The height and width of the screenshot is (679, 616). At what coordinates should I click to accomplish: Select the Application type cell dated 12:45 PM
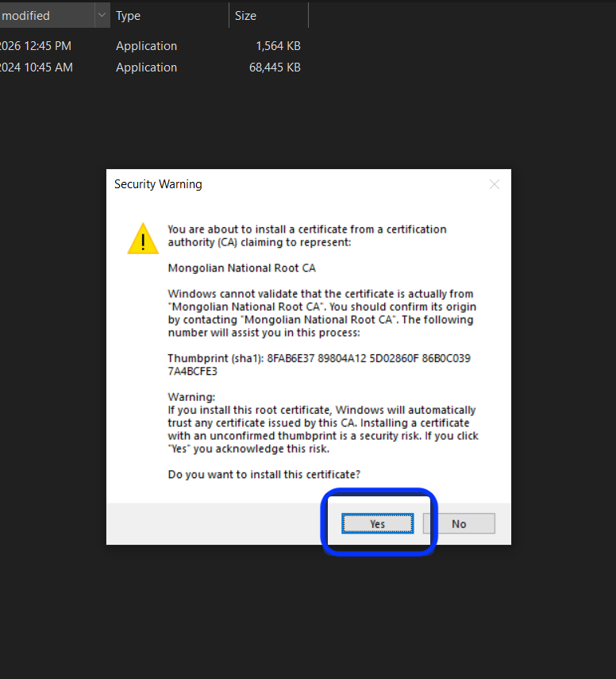[146, 46]
